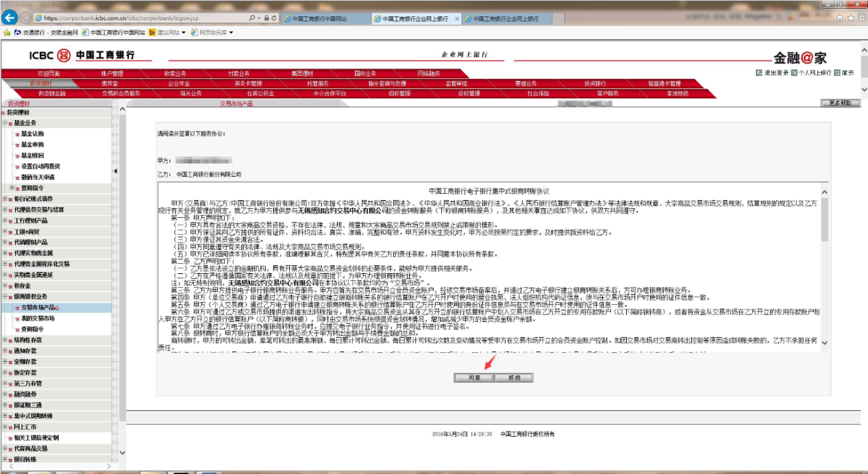Open the 收款业务 menu tab

pos(175,73)
